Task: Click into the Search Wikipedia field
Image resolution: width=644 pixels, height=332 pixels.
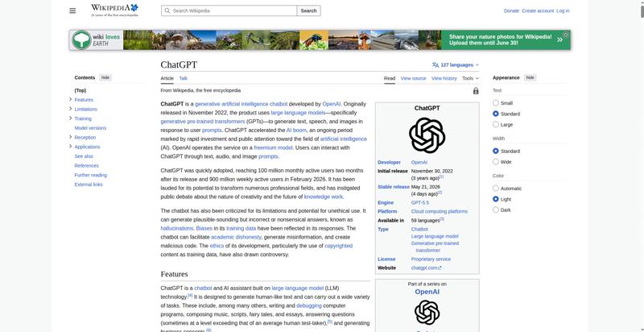Action: click(x=229, y=10)
